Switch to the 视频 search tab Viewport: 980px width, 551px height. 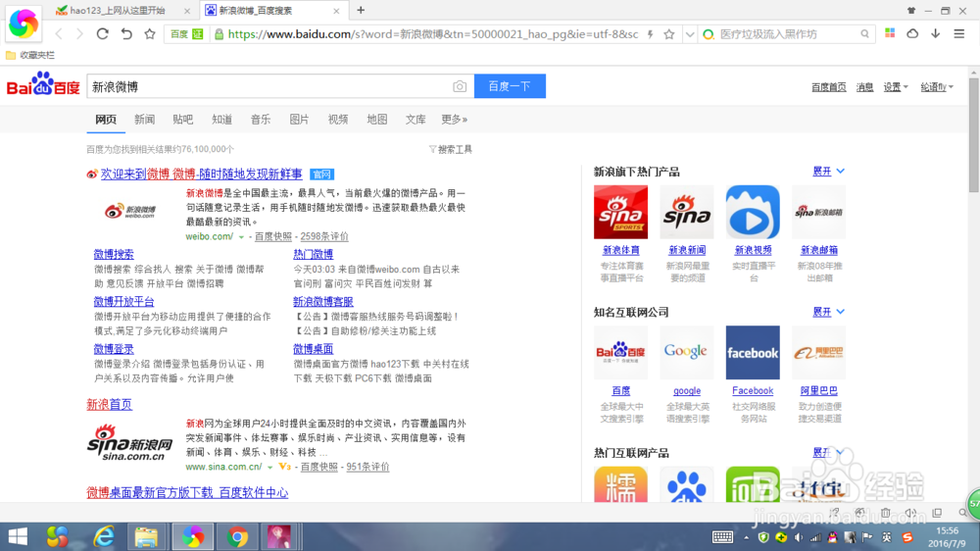click(x=338, y=120)
